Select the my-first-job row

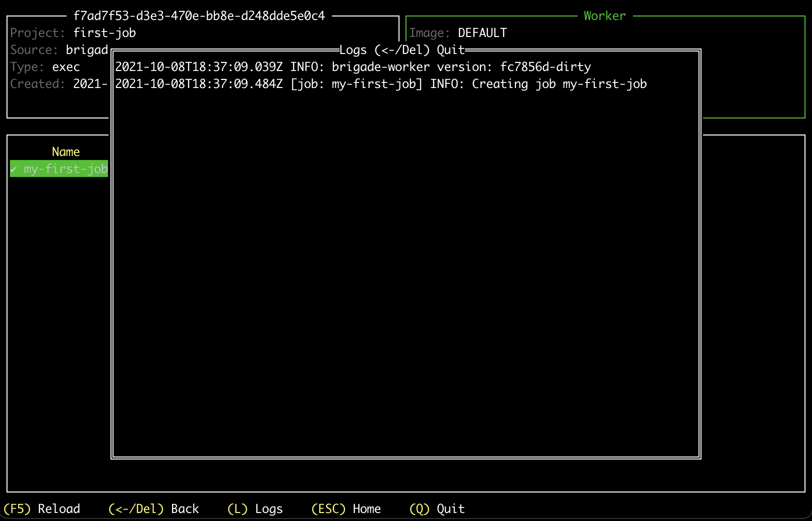pyautogui.click(x=59, y=168)
